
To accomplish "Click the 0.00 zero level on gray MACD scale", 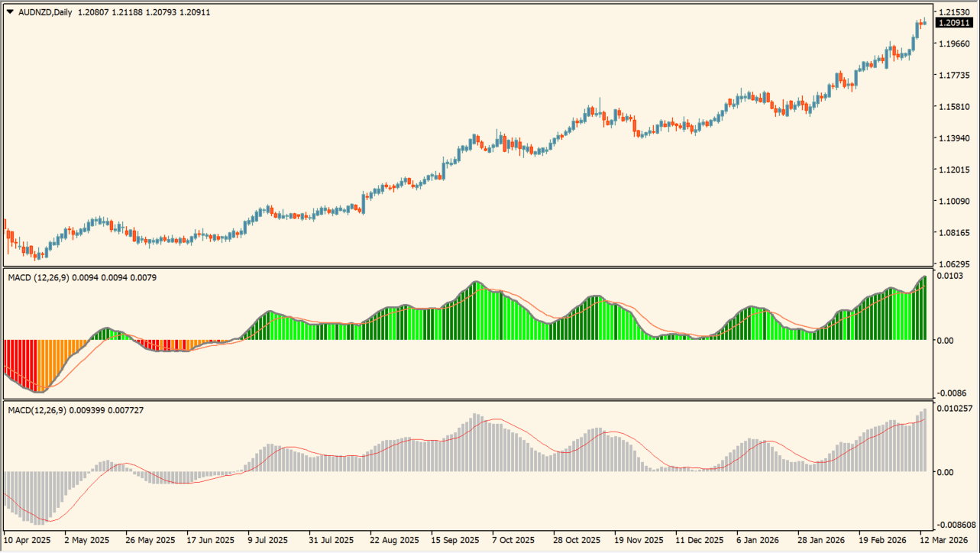I will (947, 472).
